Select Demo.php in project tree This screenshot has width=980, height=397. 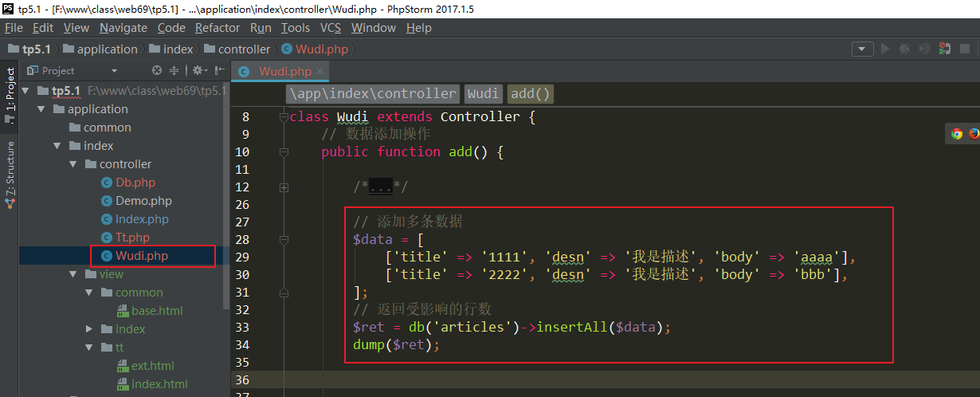[x=143, y=201]
